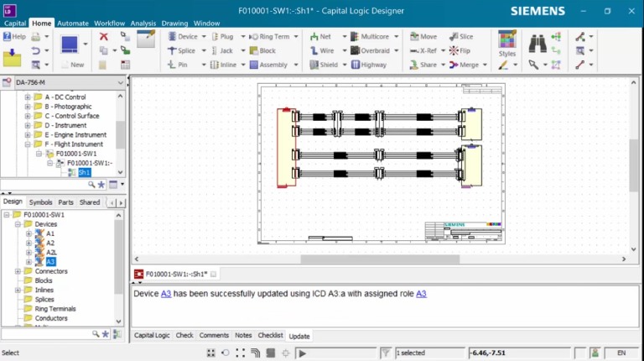Screen dimensions: 644x361
Task: Select device A2L in the design tree
Action: (51, 252)
